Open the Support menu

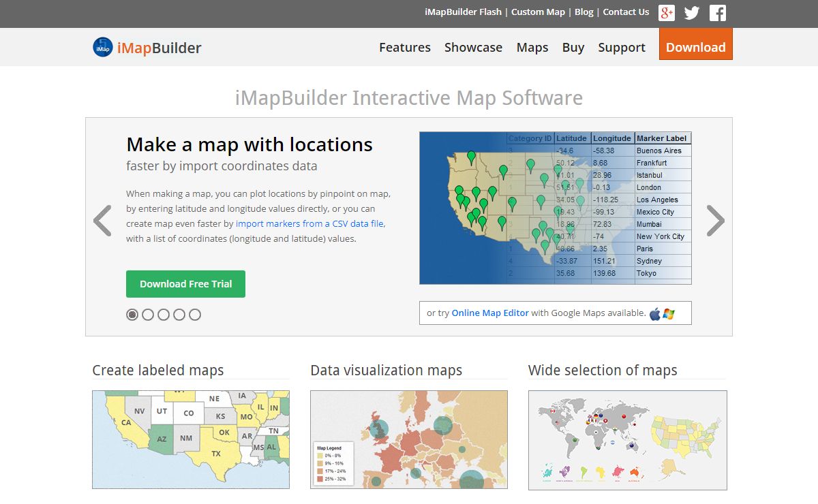click(x=622, y=48)
